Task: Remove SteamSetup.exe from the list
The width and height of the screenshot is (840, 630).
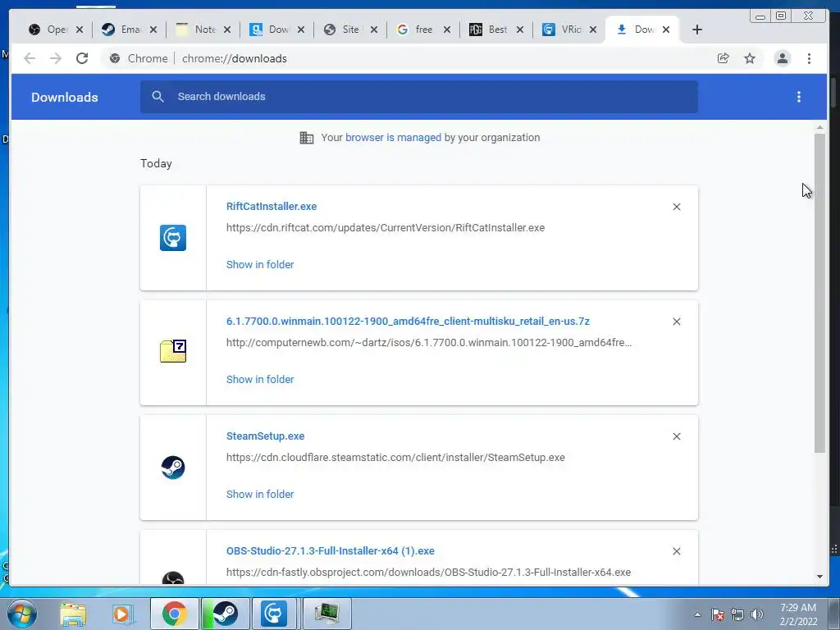Action: [677, 436]
